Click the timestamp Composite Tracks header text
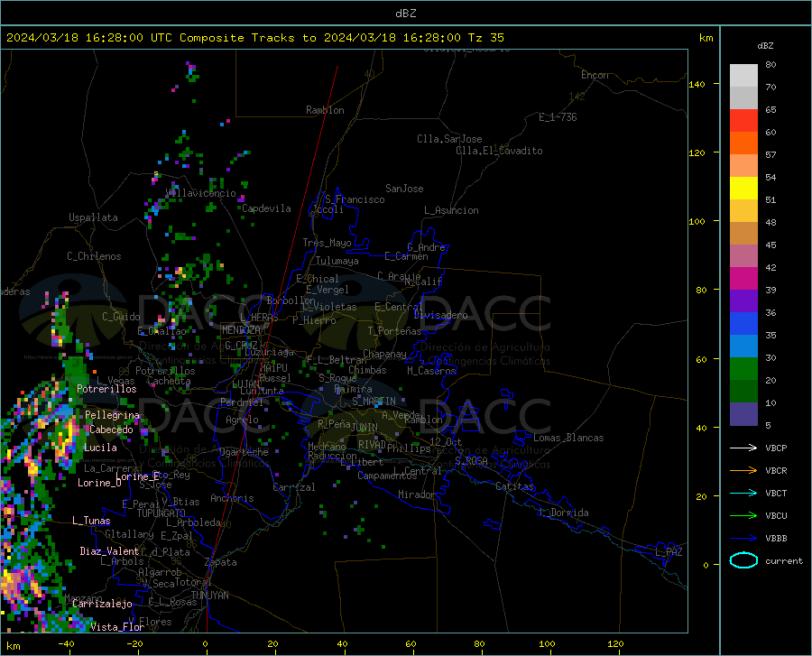 tap(255, 38)
